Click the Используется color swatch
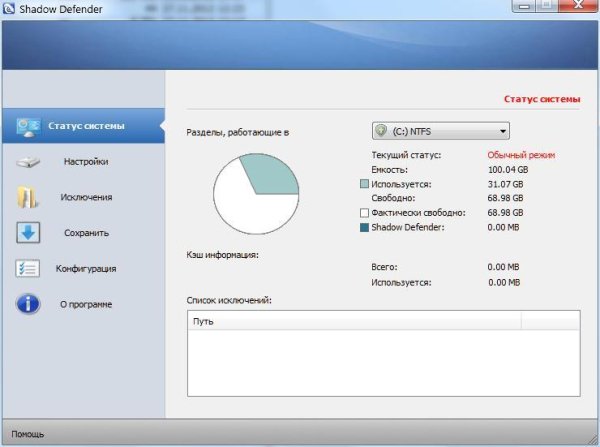Screen dimensions: 600x447 pyautogui.click(x=364, y=184)
